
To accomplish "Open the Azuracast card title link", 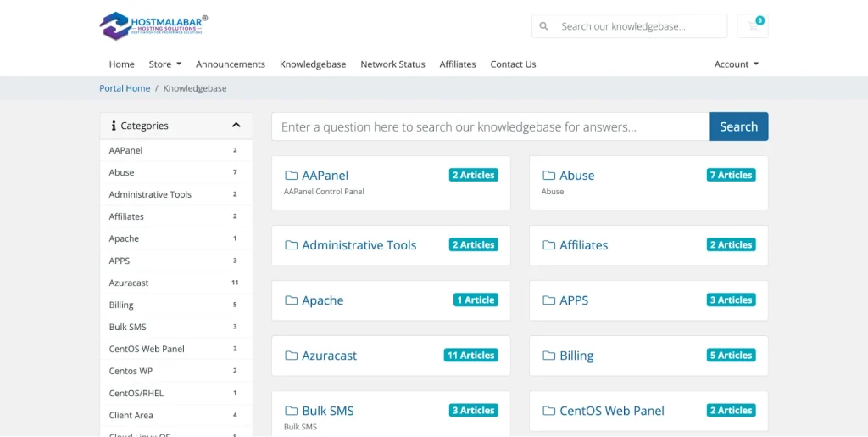I will click(330, 356).
